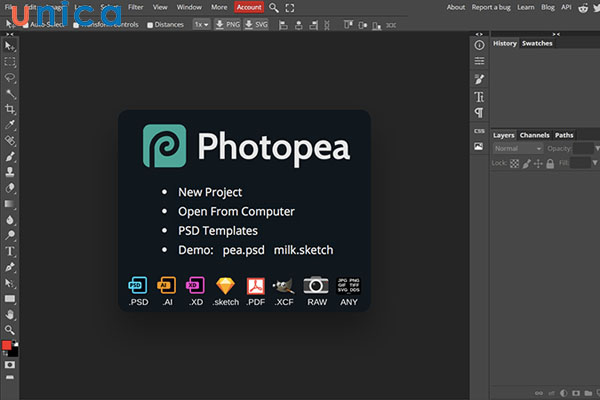Open the Fill slider arrow

[595, 163]
